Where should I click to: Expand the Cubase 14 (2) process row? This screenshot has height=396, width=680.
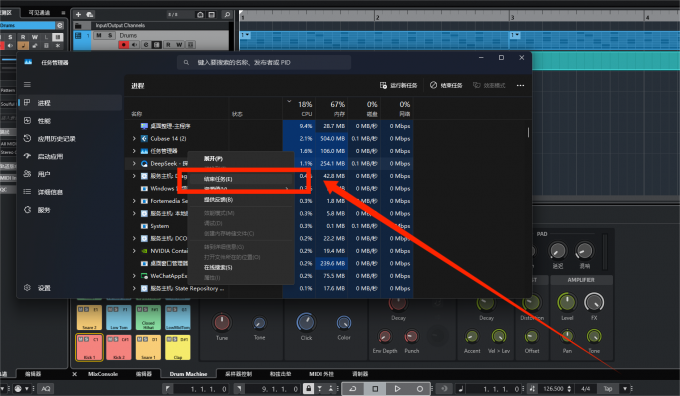click(134, 139)
